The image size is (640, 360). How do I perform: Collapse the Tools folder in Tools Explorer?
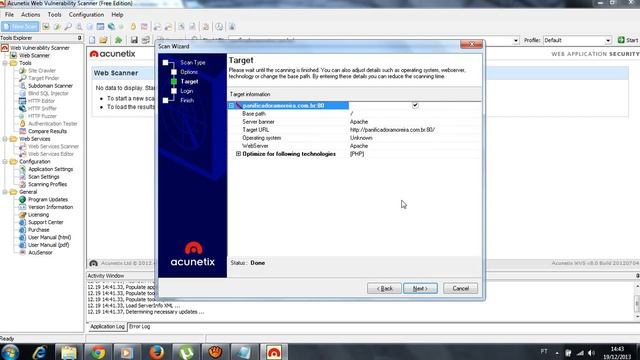coord(5,63)
